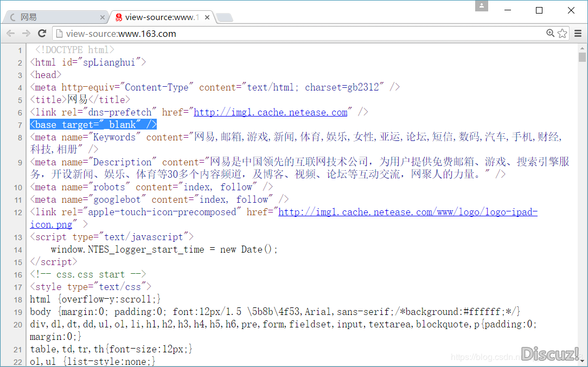
Task: Click the meta googlebot line
Action: click(x=159, y=199)
